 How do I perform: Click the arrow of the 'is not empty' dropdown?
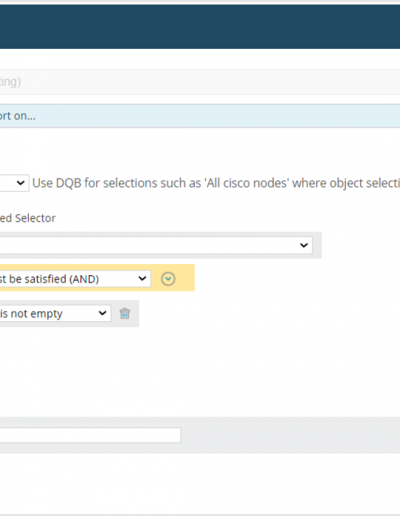point(102,313)
